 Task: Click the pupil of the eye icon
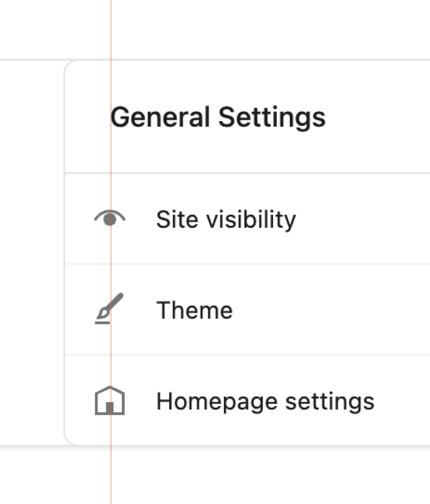tap(110, 220)
